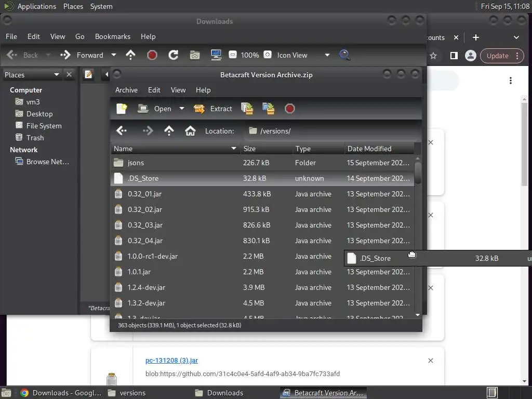Image resolution: width=532 pixels, height=399 pixels.
Task: Zoom out file manager view
Action: click(232, 55)
